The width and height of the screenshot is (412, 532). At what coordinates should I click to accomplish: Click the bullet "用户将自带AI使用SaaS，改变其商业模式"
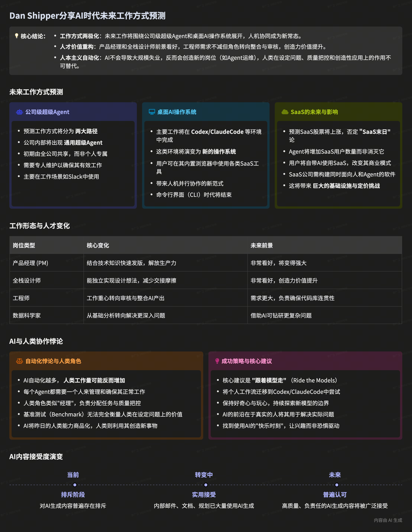click(340, 163)
